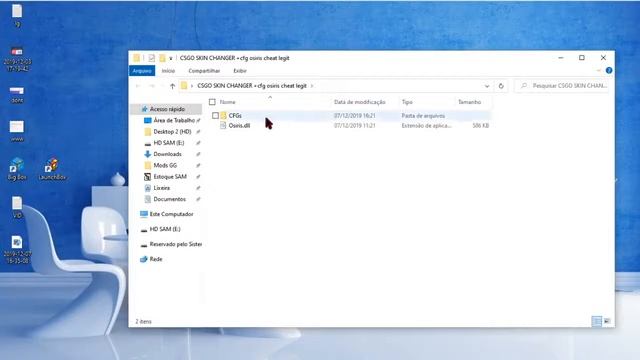The height and width of the screenshot is (360, 640).
Task: Click the CSGO SKIN CHANGER breadcrumb path
Action: pyautogui.click(x=252, y=86)
